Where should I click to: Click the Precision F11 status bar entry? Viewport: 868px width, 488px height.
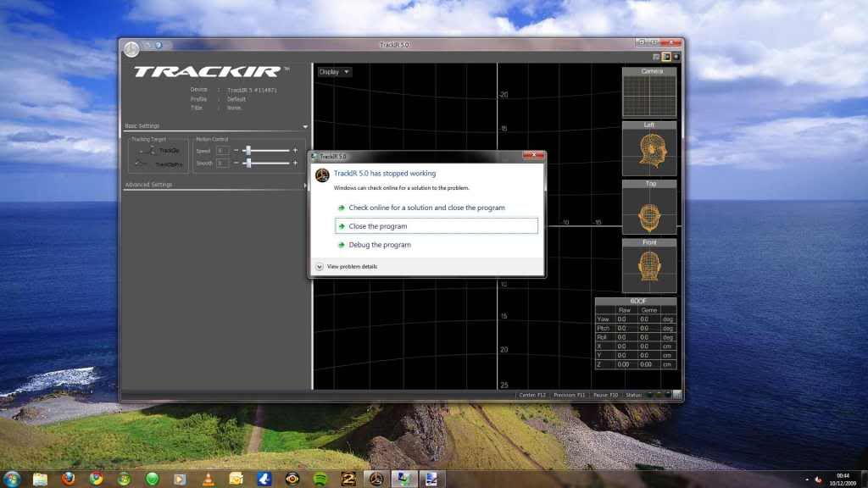pos(569,395)
